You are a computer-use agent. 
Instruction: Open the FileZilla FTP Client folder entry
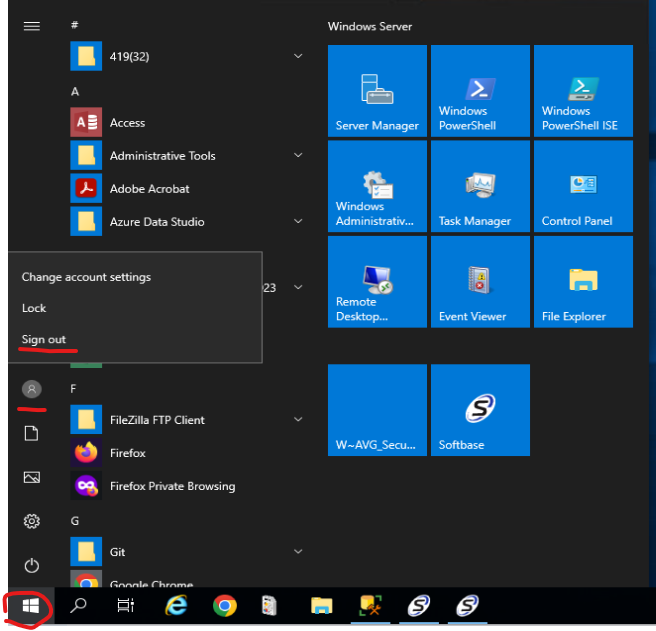point(187,420)
